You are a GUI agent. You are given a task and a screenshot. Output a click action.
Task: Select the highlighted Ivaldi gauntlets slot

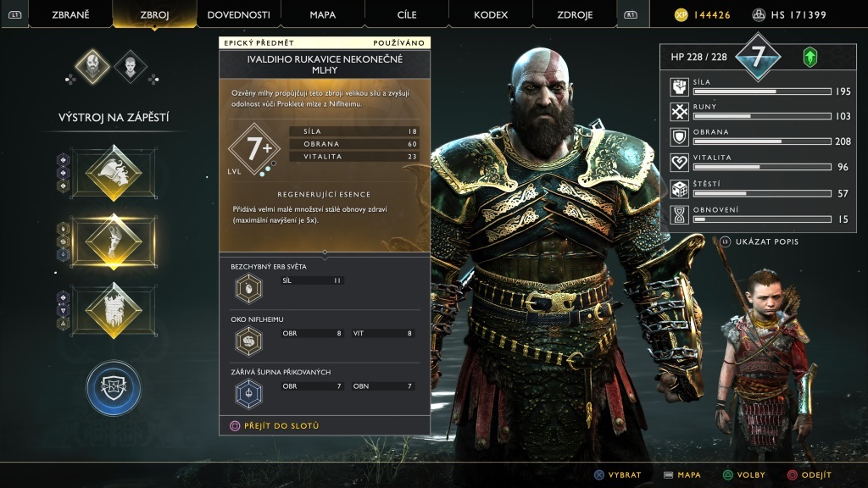pos(114,241)
